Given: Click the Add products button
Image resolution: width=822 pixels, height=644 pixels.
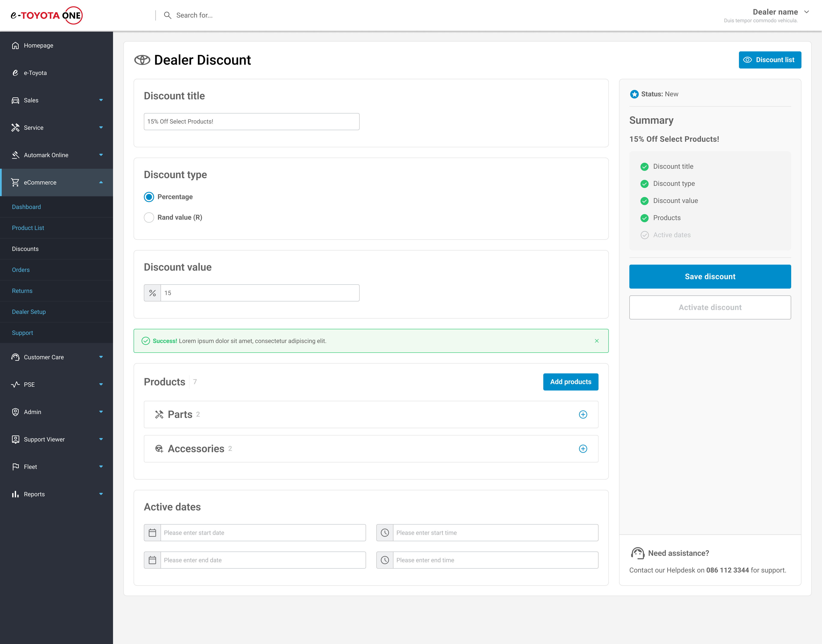Looking at the screenshot, I should pyautogui.click(x=570, y=382).
